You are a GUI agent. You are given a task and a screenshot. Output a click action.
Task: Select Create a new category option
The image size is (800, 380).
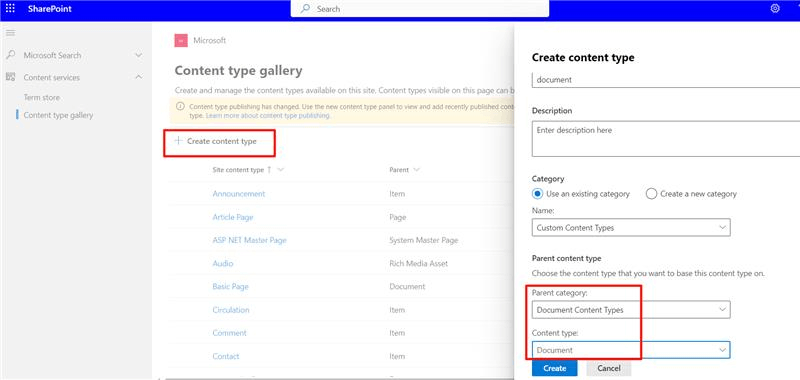point(651,194)
